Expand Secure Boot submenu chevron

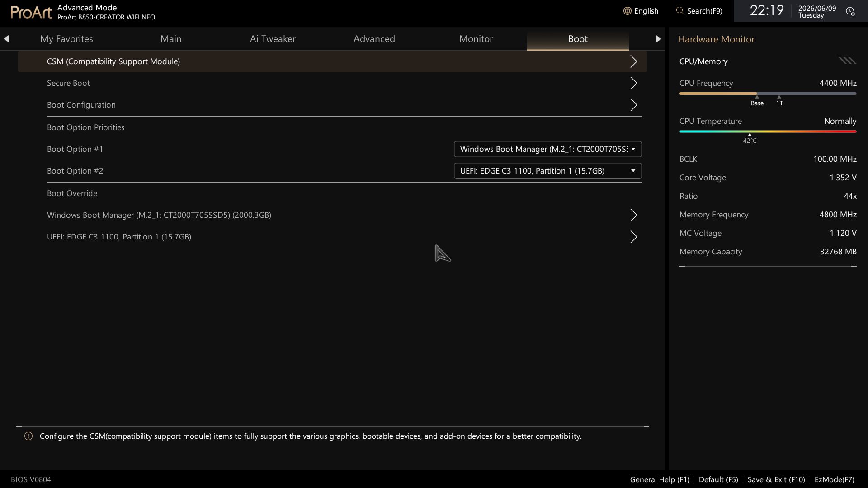click(634, 83)
